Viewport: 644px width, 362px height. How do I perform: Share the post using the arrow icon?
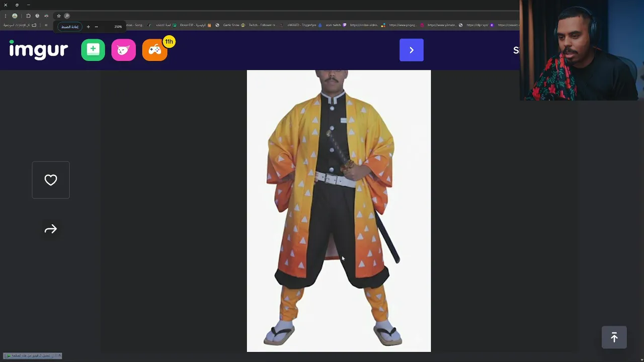coord(51,229)
